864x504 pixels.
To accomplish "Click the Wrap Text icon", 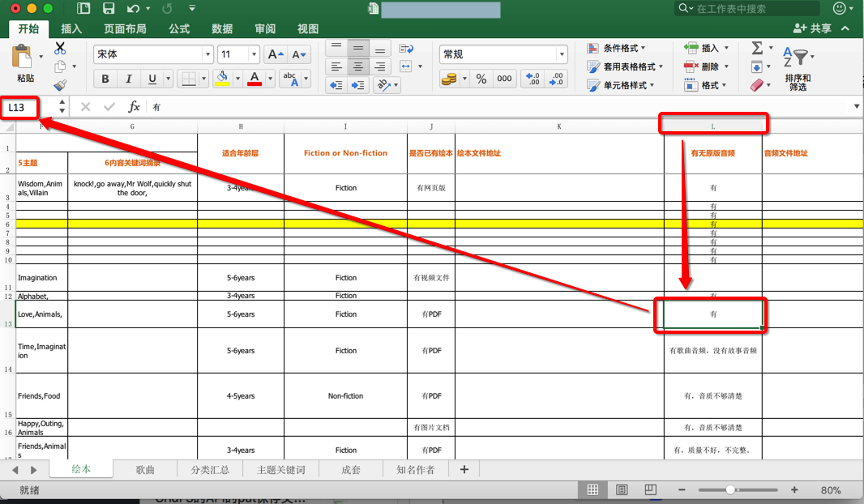I will coord(406,49).
